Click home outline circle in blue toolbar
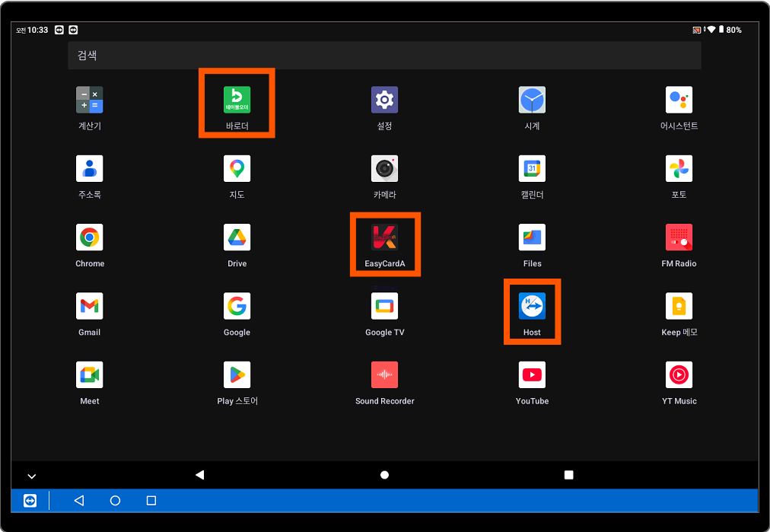This screenshot has width=770, height=532. tap(115, 501)
